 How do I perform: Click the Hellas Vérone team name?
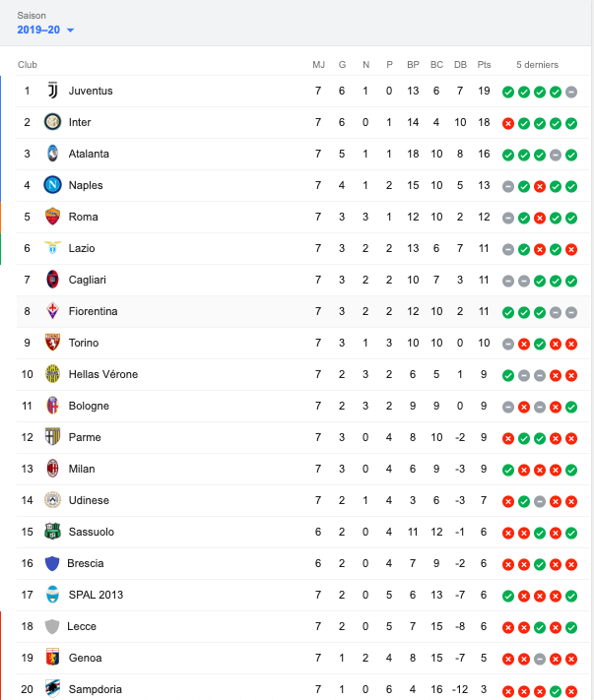(103, 374)
